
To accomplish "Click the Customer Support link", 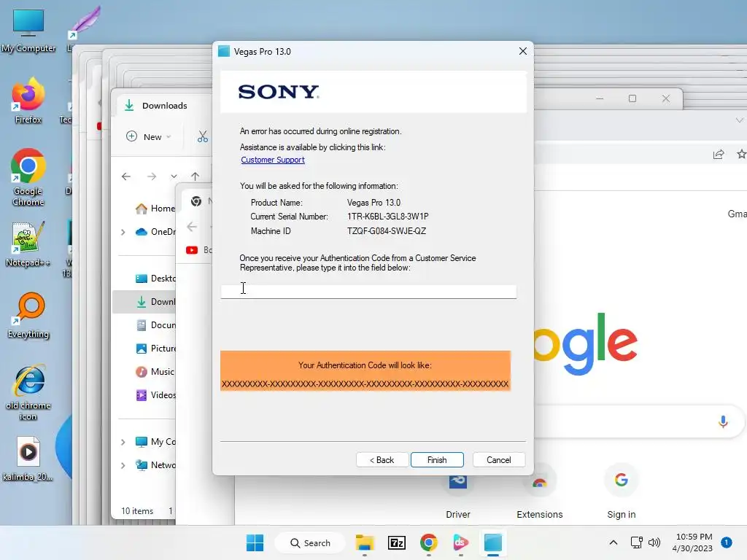I will coord(273,160).
